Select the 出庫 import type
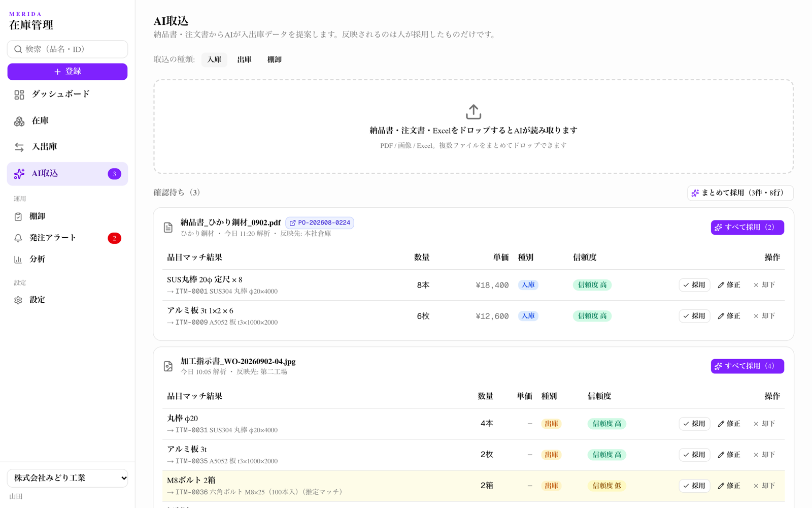 click(x=244, y=59)
